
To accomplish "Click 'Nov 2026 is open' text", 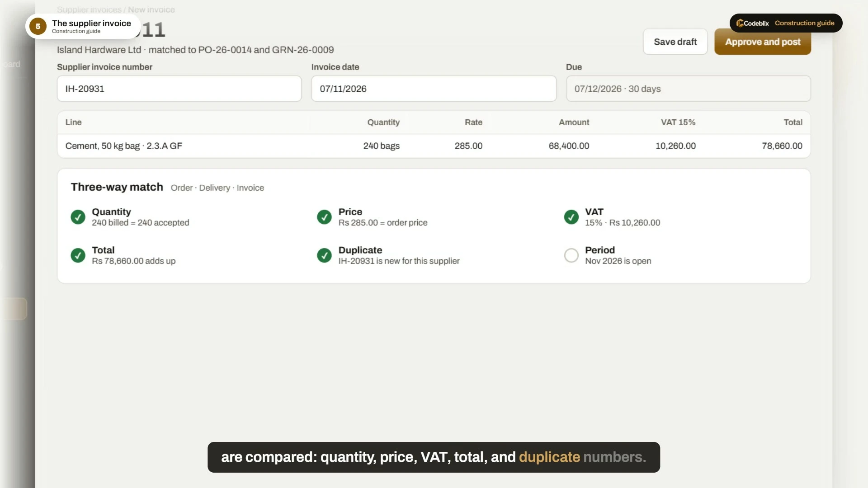I will click(618, 261).
